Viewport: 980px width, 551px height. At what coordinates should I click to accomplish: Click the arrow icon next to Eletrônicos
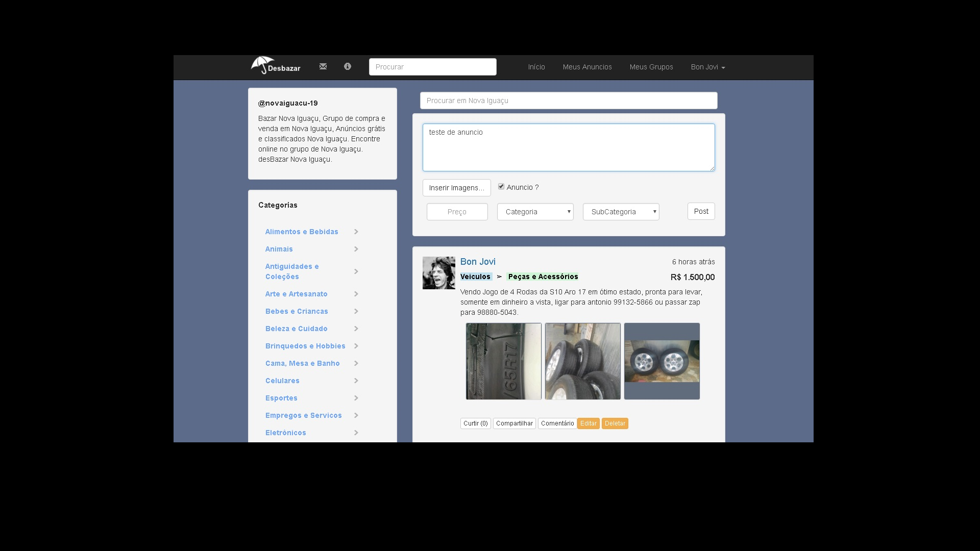click(356, 432)
